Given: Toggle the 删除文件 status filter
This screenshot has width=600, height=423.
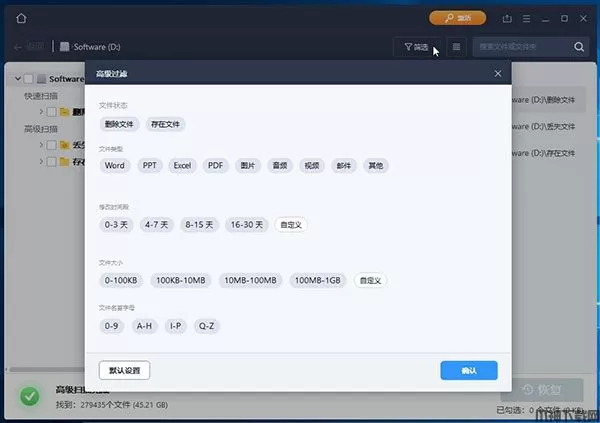Looking at the screenshot, I should [x=119, y=124].
